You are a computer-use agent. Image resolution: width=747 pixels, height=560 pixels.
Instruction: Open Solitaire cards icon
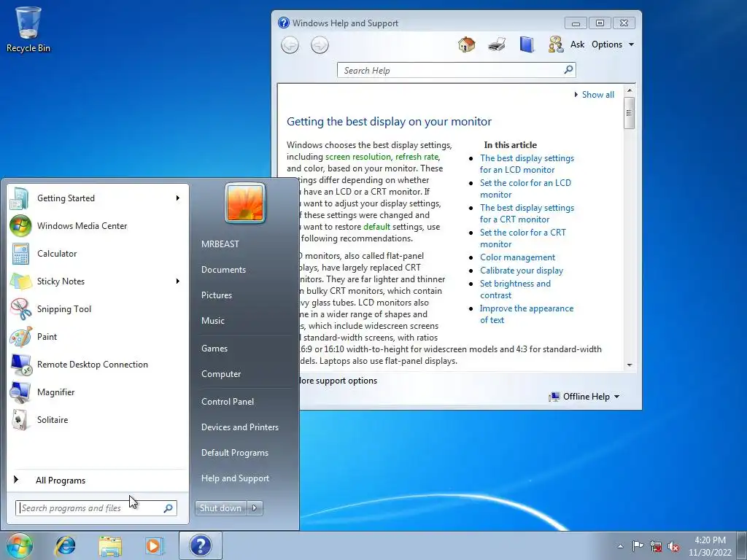click(20, 420)
